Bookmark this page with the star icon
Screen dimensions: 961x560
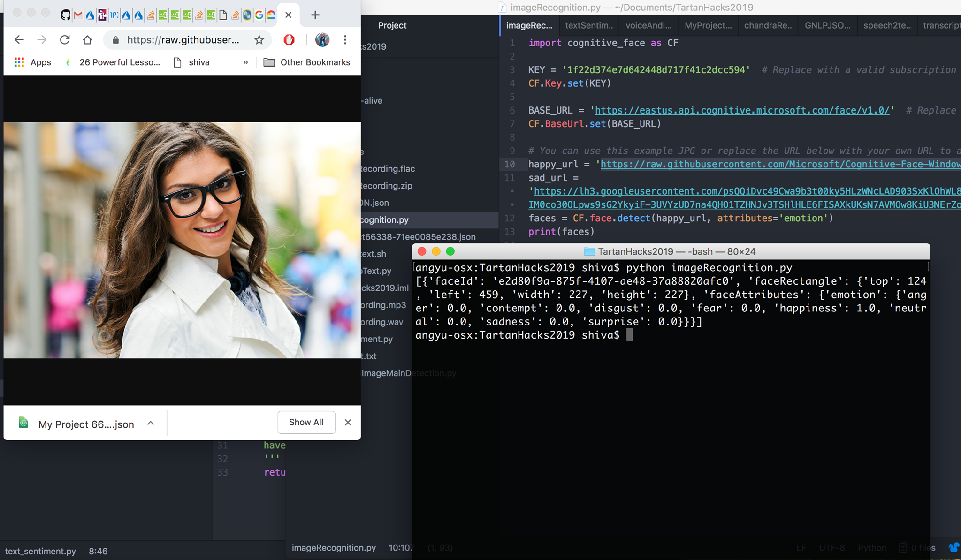(259, 40)
